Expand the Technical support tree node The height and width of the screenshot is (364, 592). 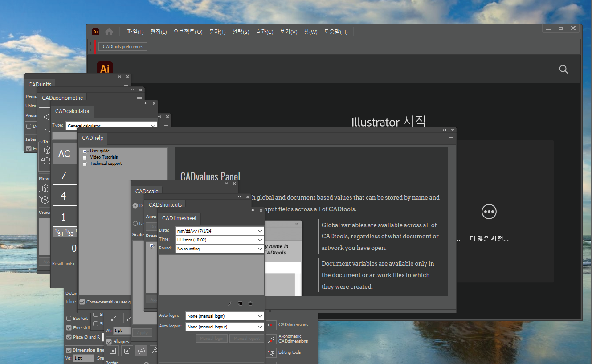[85, 164]
